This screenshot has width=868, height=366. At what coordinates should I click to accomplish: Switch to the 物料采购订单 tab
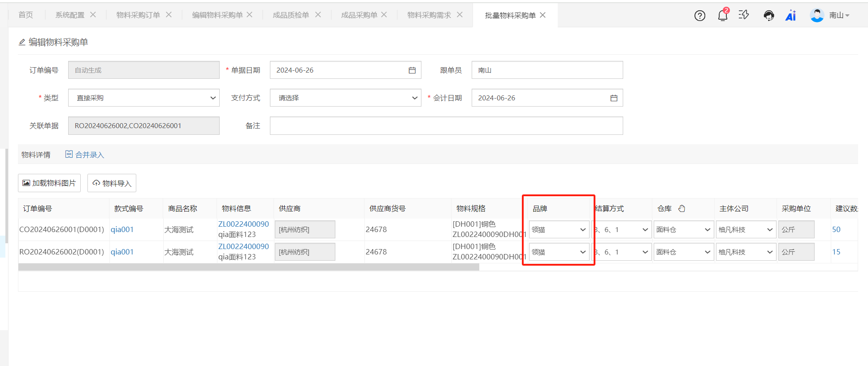(138, 15)
